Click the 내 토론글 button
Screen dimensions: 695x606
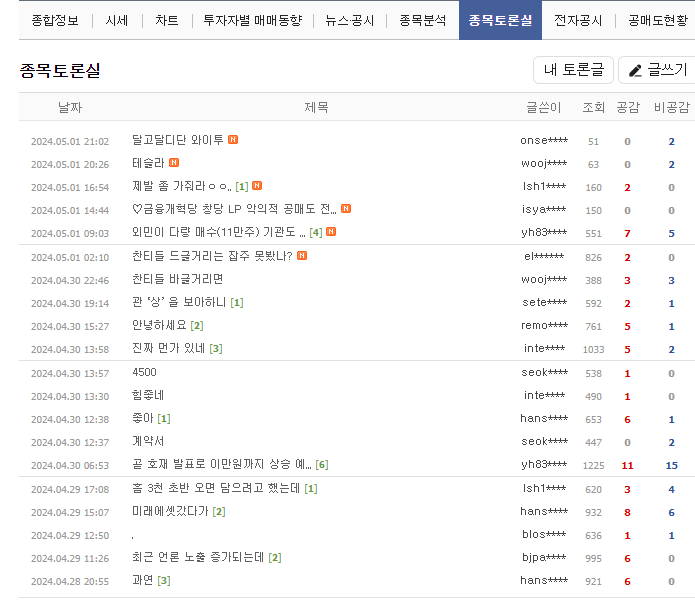574,70
